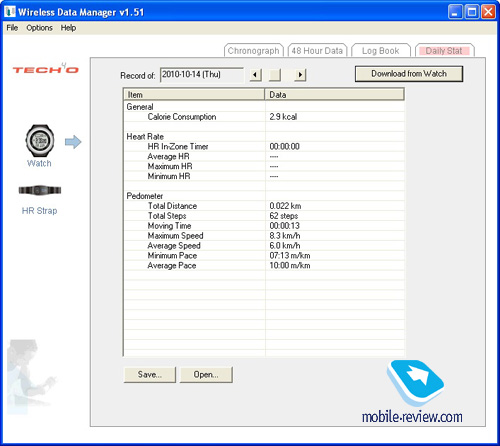
Task: Open the Options menu
Action: (x=39, y=28)
